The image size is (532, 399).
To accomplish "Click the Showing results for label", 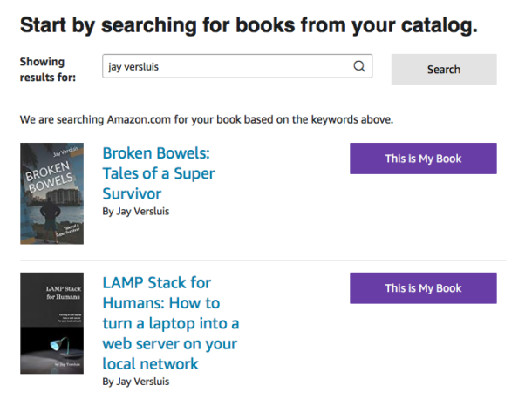I will point(47,70).
